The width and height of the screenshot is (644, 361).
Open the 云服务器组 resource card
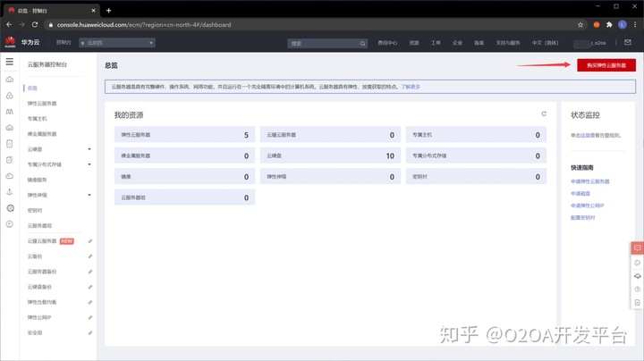(x=185, y=197)
